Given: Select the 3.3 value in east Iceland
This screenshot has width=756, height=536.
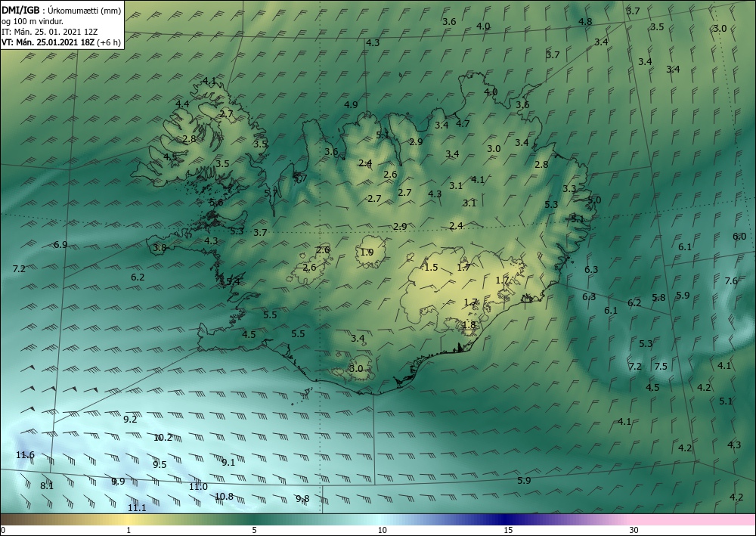Looking at the screenshot, I should [569, 188].
